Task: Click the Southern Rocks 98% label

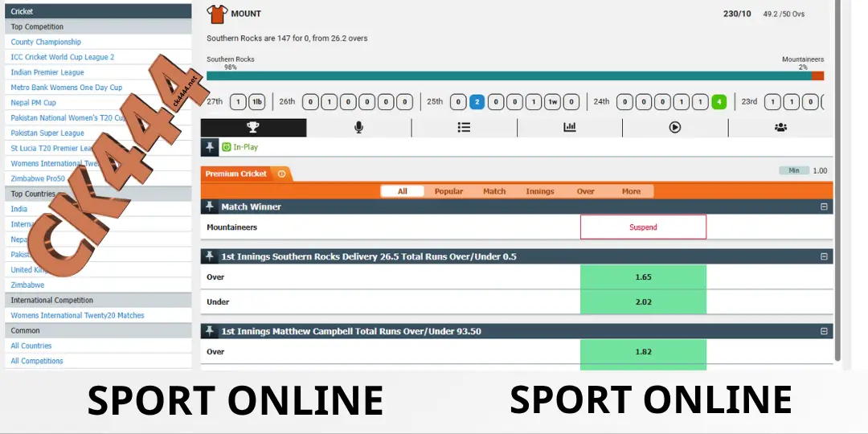Action: (231, 63)
